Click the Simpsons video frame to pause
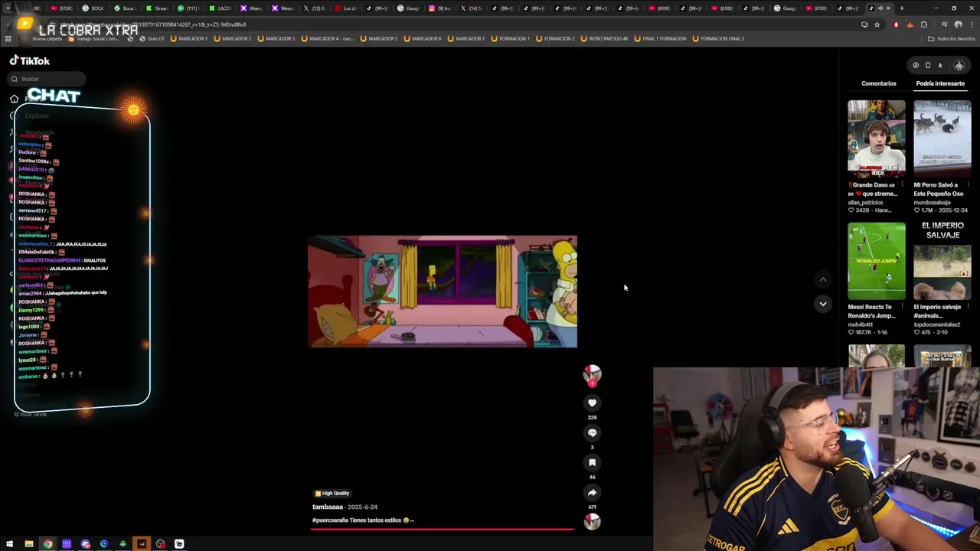Image resolution: width=980 pixels, height=551 pixels. pyautogui.click(x=443, y=292)
